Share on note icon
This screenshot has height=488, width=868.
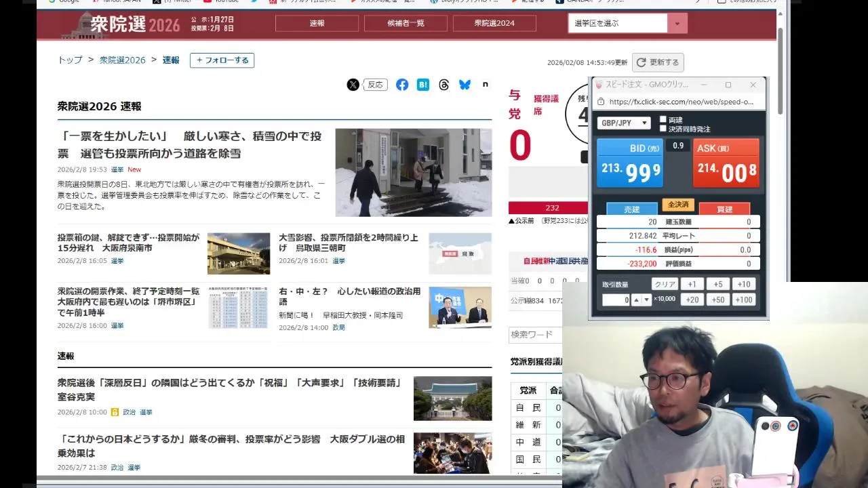coord(485,85)
